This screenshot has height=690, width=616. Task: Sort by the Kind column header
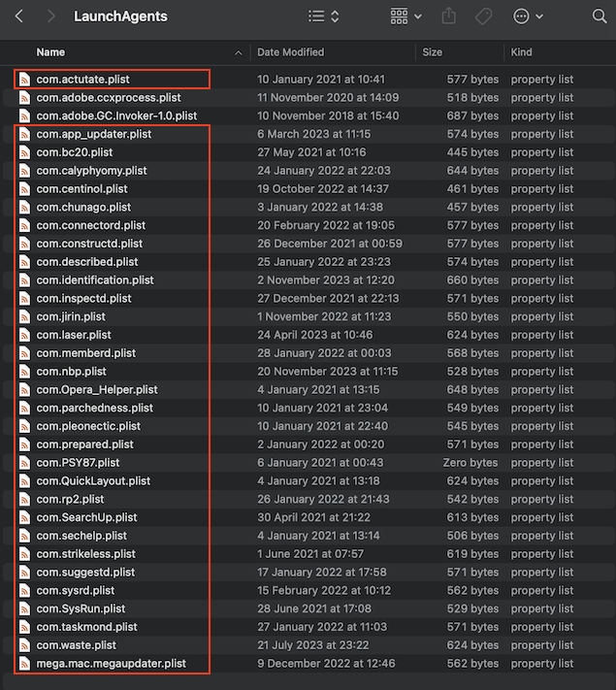coord(521,52)
